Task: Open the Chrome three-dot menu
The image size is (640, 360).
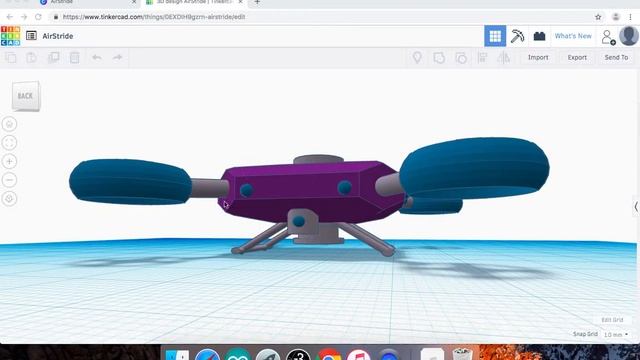Action: 631,17
